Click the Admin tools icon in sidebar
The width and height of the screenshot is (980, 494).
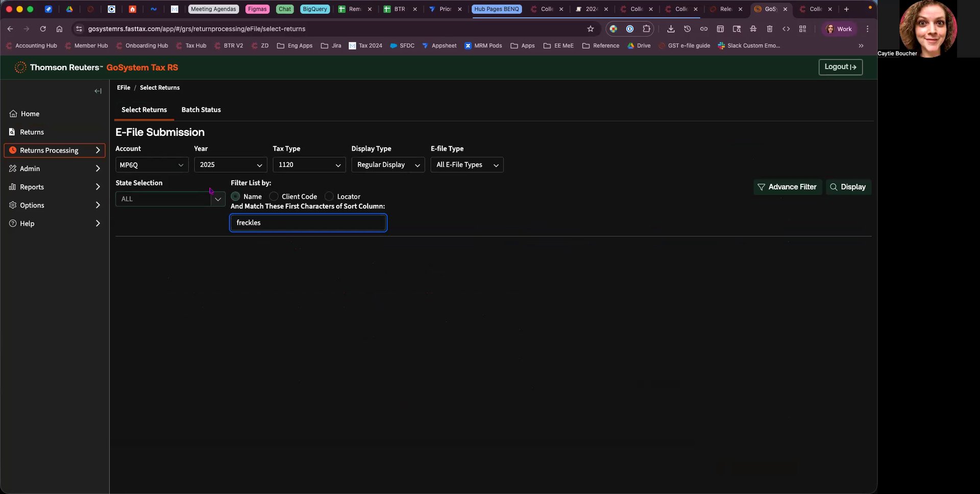pyautogui.click(x=13, y=169)
